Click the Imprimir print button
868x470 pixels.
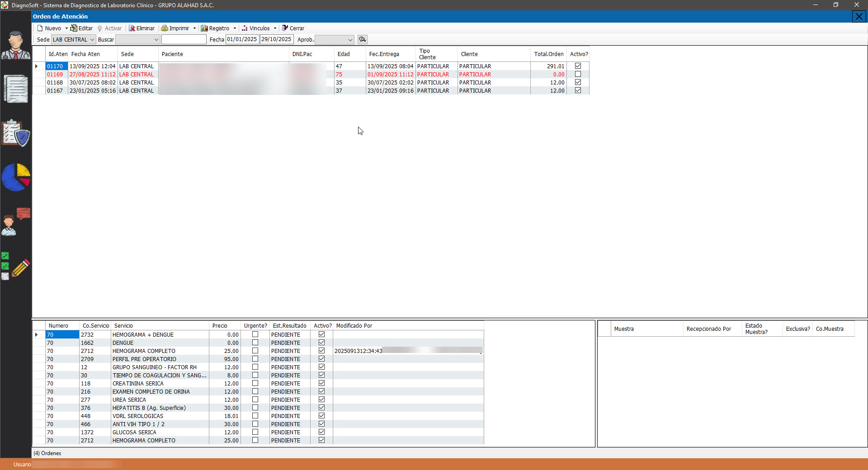175,28
